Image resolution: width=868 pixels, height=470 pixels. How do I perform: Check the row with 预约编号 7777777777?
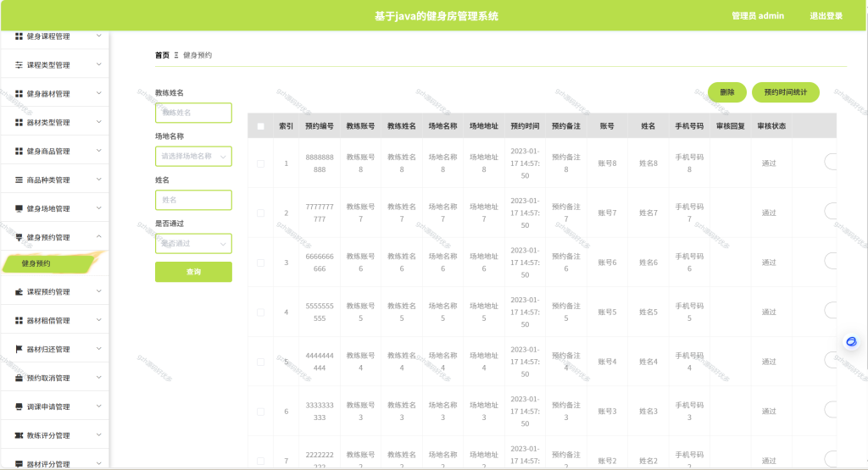point(261,213)
